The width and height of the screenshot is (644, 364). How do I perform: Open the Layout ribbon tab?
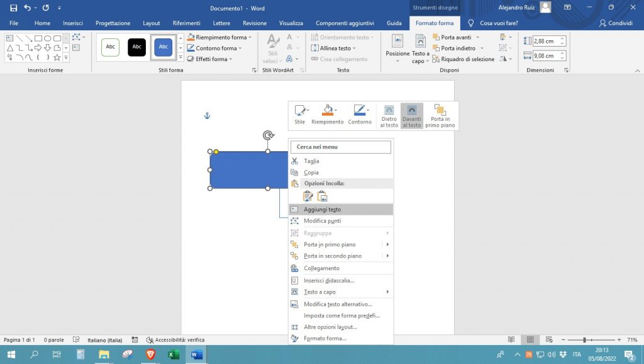click(152, 23)
